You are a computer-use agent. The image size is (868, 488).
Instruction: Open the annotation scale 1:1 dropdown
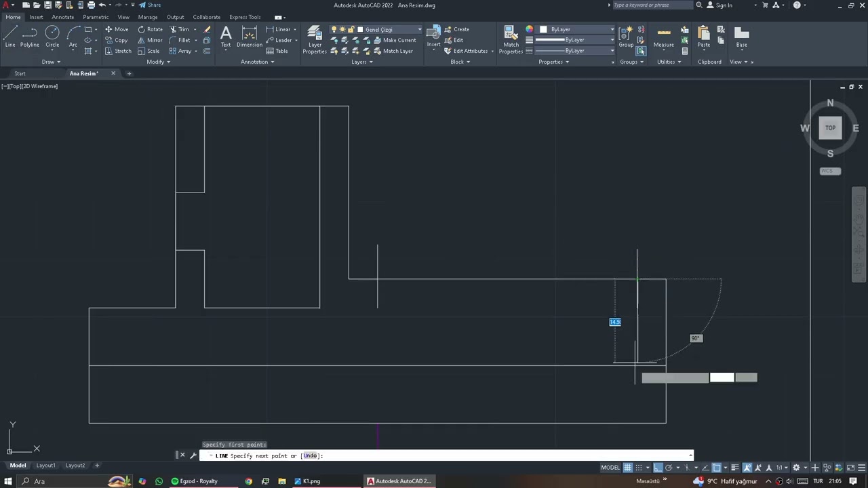(x=782, y=467)
